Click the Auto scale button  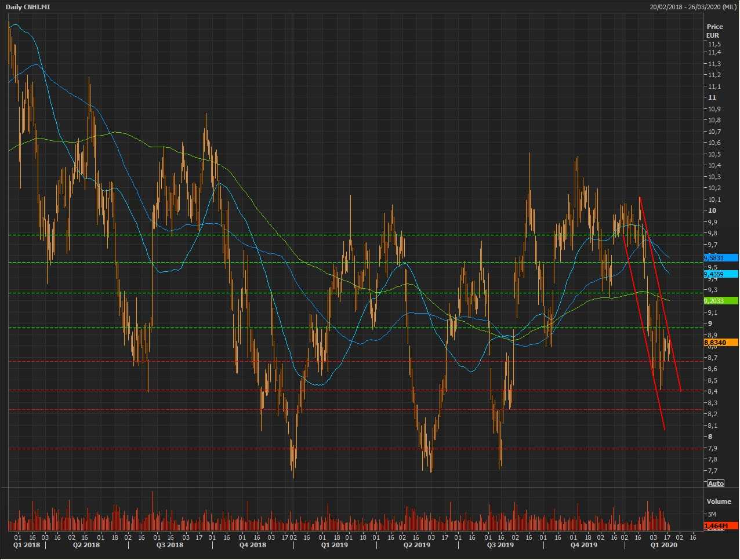coord(716,483)
